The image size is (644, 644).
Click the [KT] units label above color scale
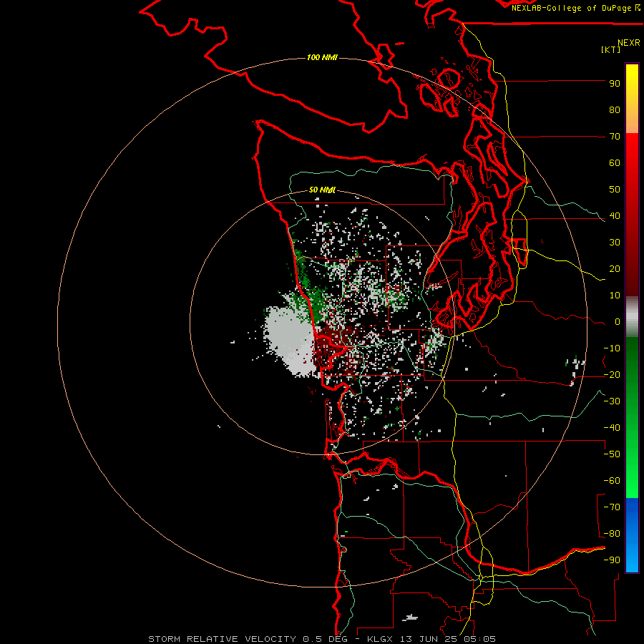pos(610,49)
